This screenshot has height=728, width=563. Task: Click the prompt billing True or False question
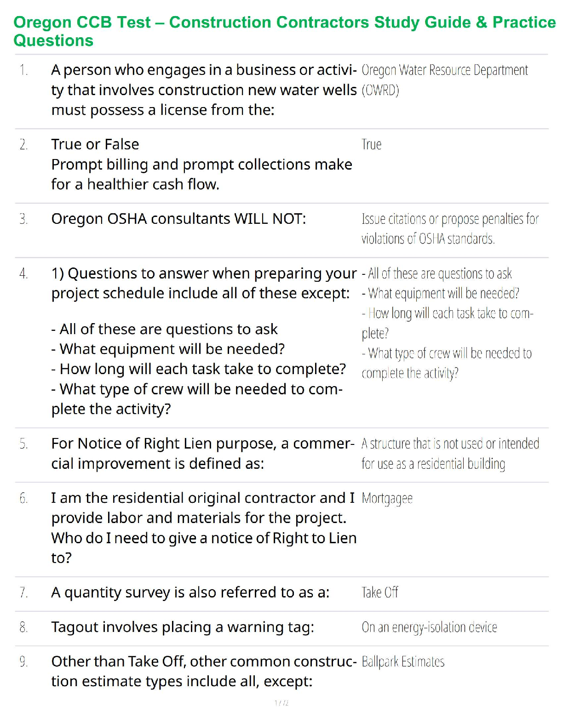[x=201, y=165]
